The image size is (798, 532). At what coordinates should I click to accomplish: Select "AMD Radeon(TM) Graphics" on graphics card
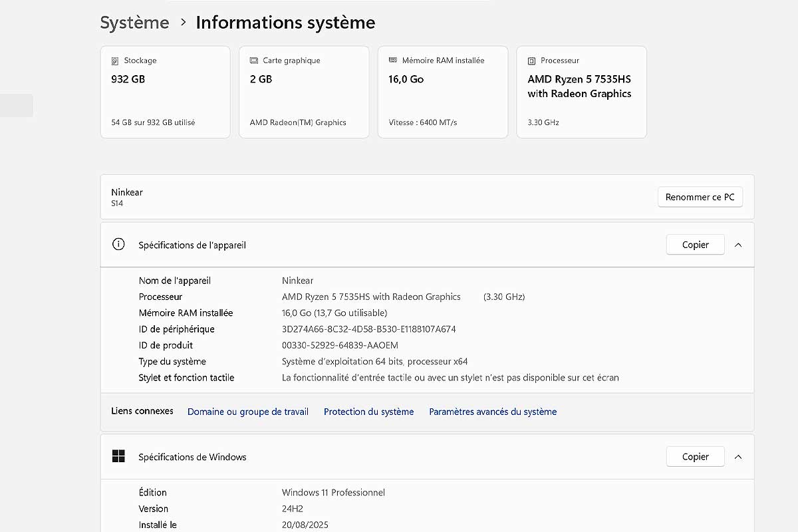tap(298, 122)
